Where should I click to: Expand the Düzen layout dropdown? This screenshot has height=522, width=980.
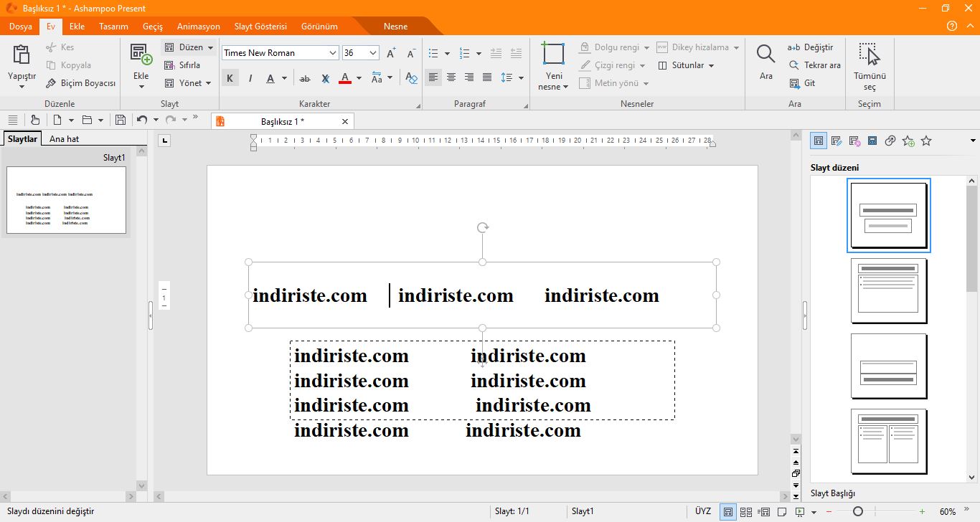[210, 47]
